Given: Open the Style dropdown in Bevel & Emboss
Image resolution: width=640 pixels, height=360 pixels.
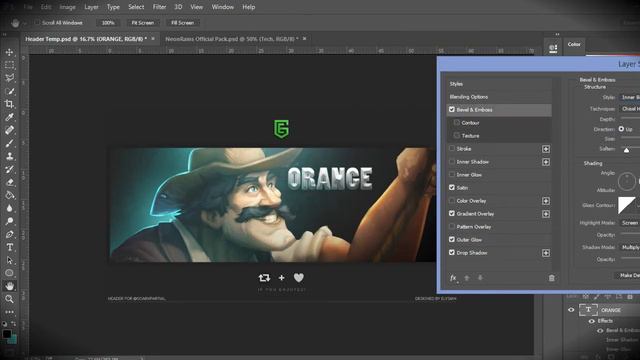Looking at the screenshot, I should [x=629, y=97].
